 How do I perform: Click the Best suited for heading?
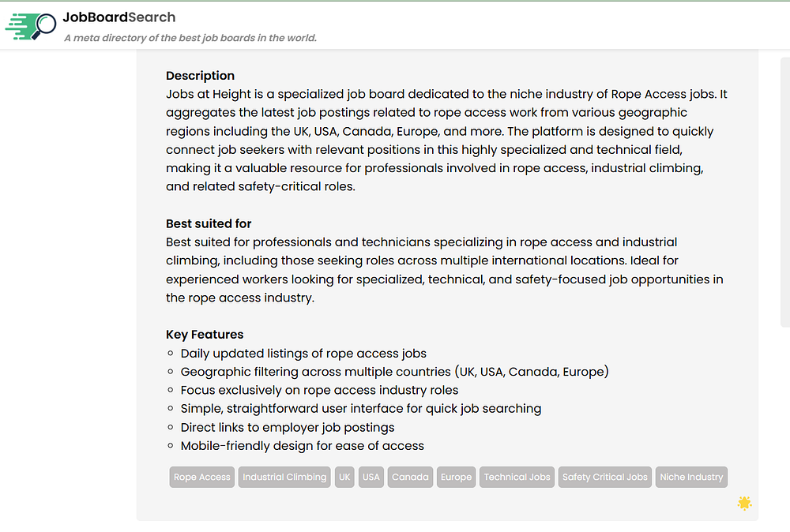pyautogui.click(x=209, y=223)
